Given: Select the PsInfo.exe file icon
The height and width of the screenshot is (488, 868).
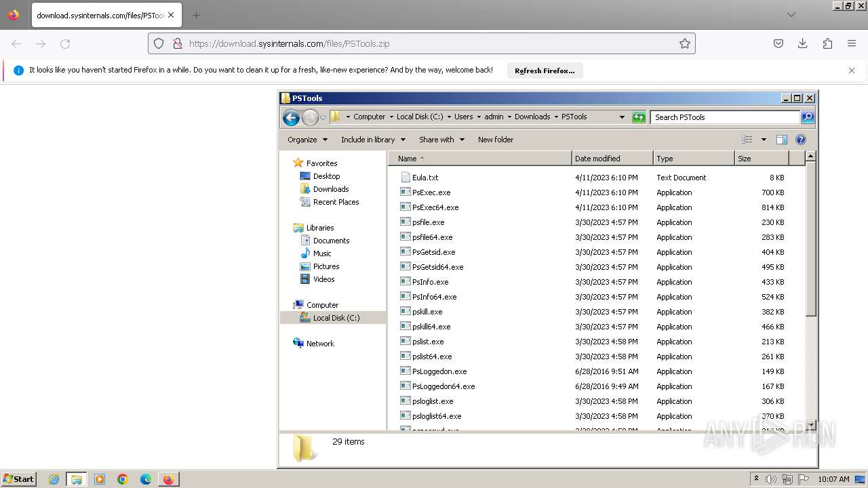Looking at the screenshot, I should pos(406,282).
